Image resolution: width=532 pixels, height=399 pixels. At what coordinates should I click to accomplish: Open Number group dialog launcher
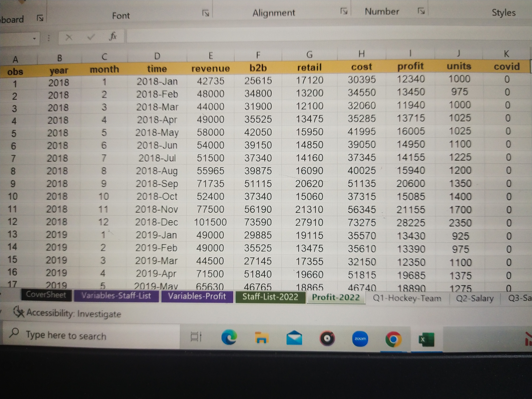click(421, 11)
